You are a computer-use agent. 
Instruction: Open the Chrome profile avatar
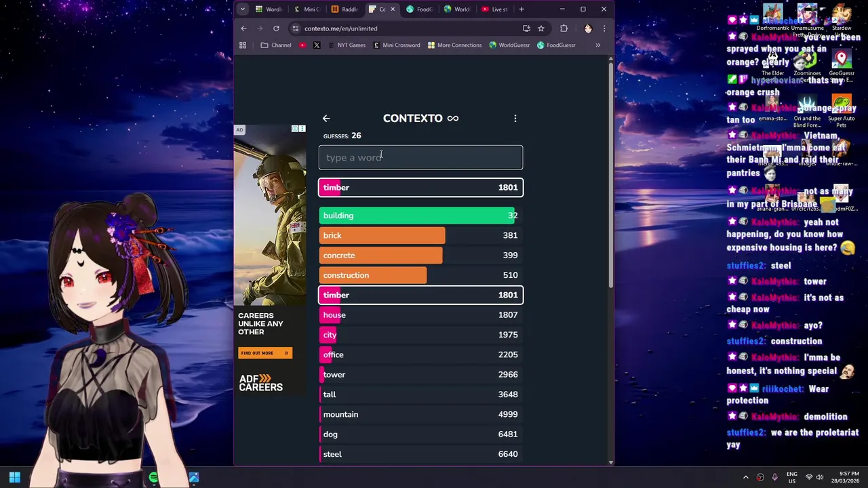pyautogui.click(x=588, y=28)
